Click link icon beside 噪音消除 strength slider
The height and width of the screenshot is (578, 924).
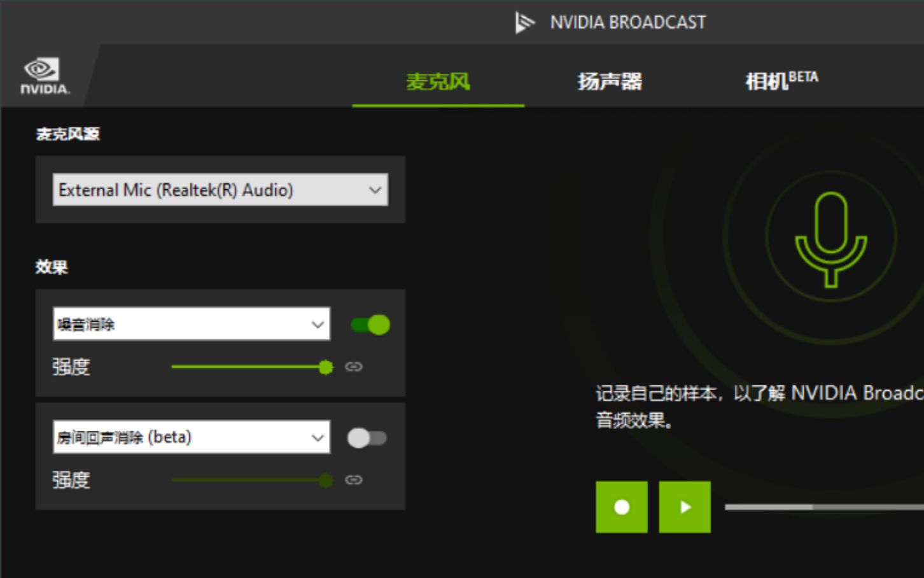coord(354,367)
